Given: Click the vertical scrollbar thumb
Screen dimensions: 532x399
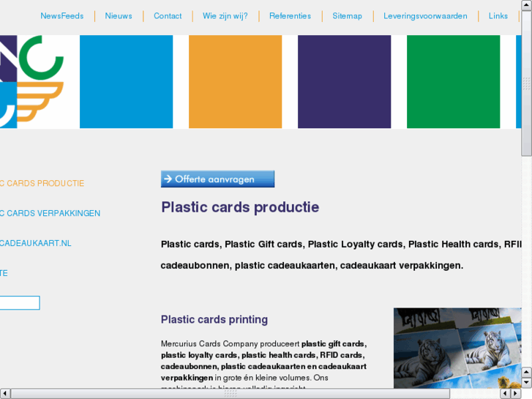Looking at the screenshot, I should click(527, 83).
